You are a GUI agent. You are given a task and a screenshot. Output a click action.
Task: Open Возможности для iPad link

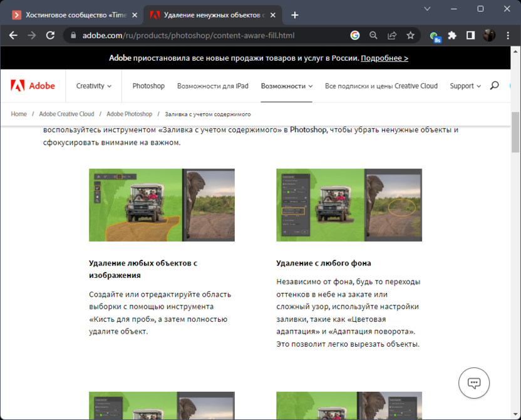point(213,86)
